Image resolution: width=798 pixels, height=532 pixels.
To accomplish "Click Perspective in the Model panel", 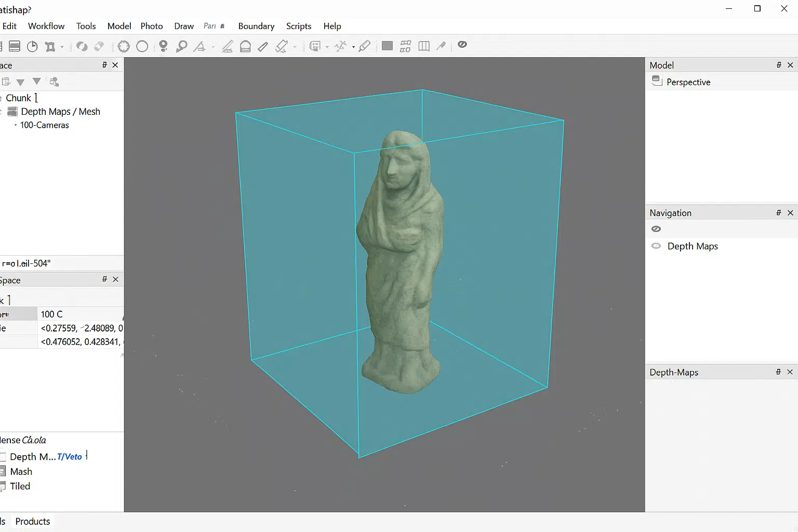I will 688,82.
